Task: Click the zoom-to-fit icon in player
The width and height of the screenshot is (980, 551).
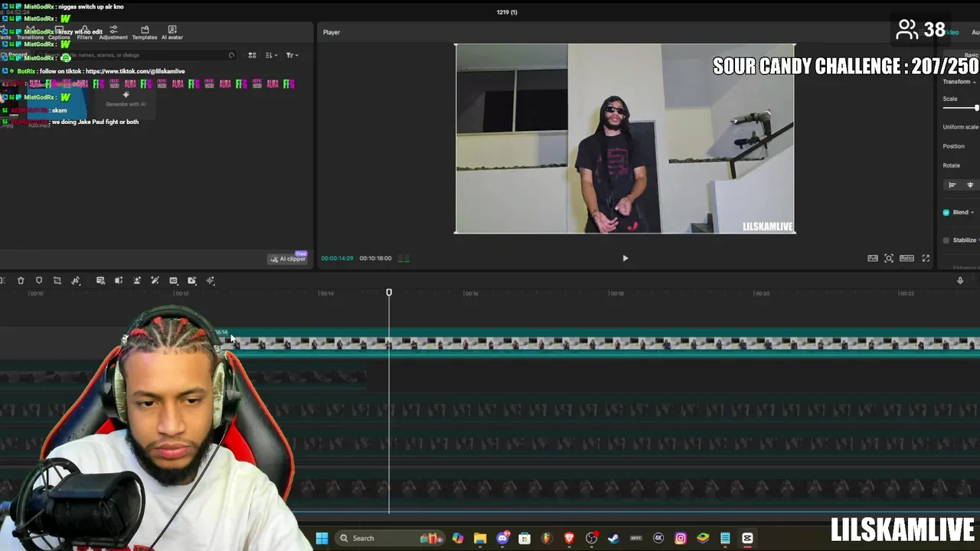Action: [x=889, y=259]
